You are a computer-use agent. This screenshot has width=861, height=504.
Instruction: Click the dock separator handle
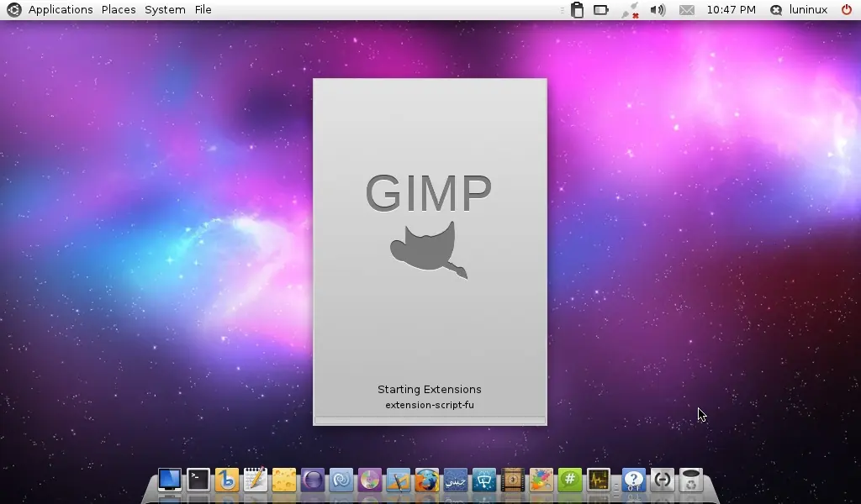pyautogui.click(x=616, y=486)
